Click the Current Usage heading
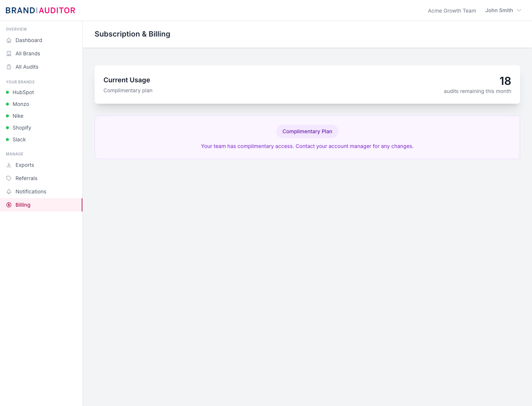The width and height of the screenshot is (532, 406). (x=127, y=80)
